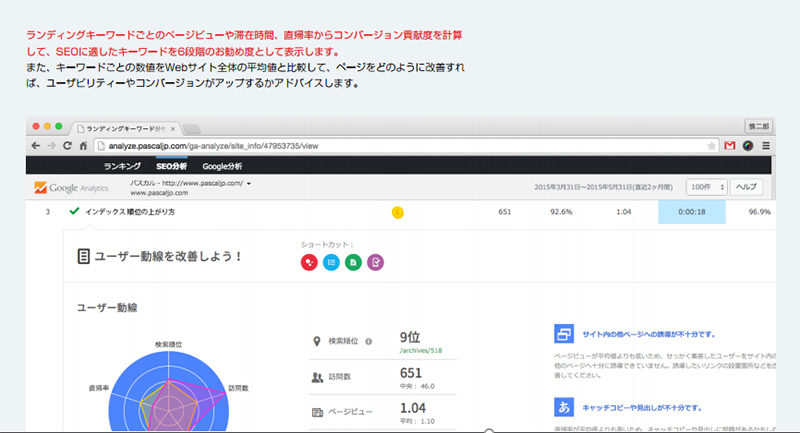Expand the パスカル site selector dropdown
800x433 pixels.
pos(248,184)
